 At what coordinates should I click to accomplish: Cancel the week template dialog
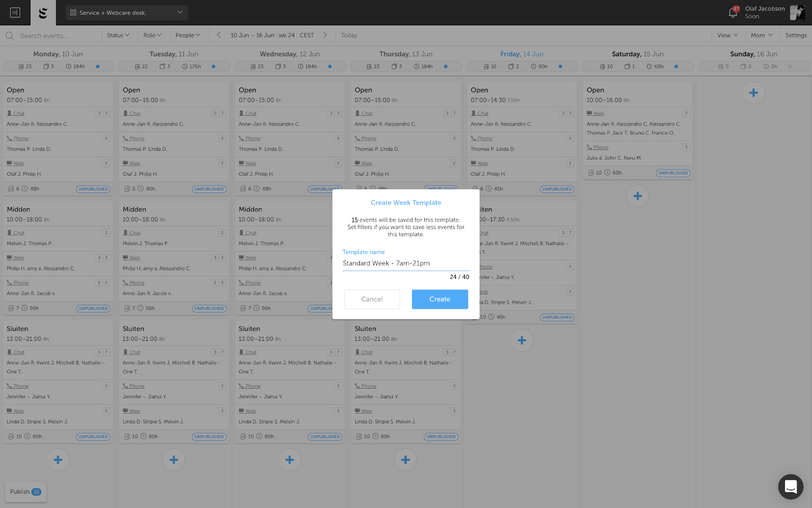click(372, 299)
